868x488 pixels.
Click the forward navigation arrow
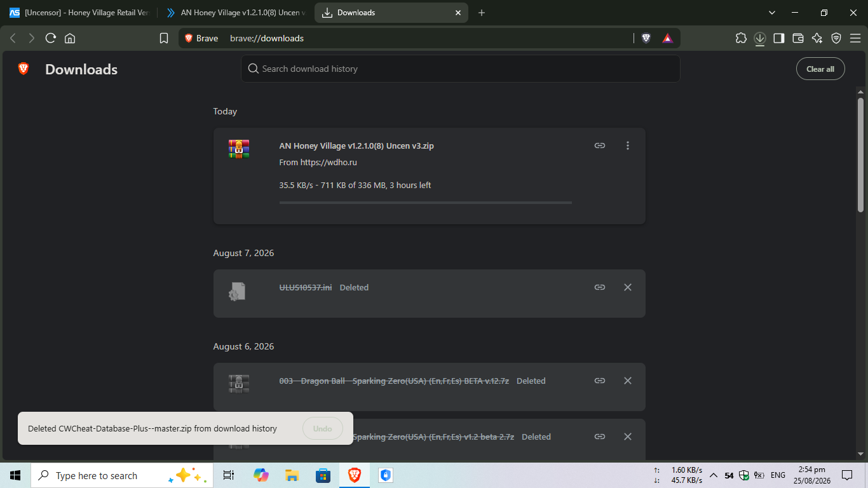[x=32, y=38]
